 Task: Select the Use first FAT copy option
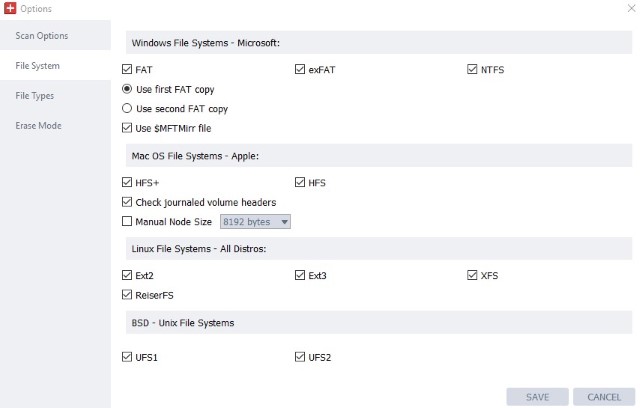[126, 89]
